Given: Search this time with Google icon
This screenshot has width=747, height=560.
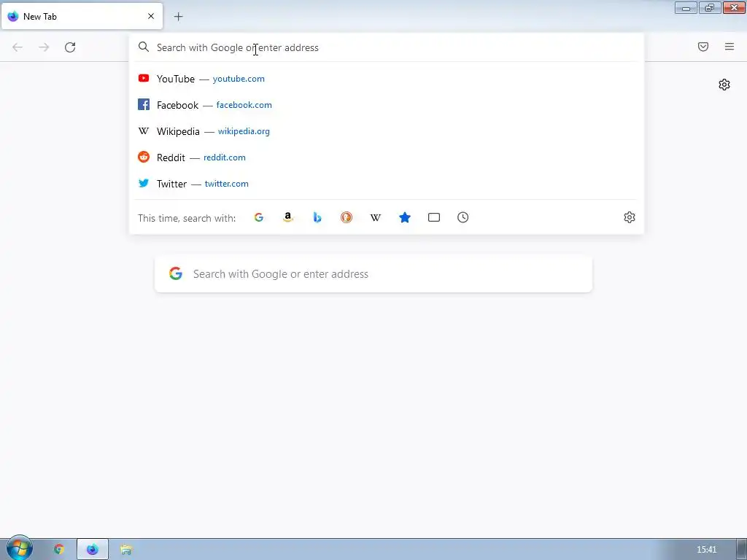Looking at the screenshot, I should pos(259,217).
